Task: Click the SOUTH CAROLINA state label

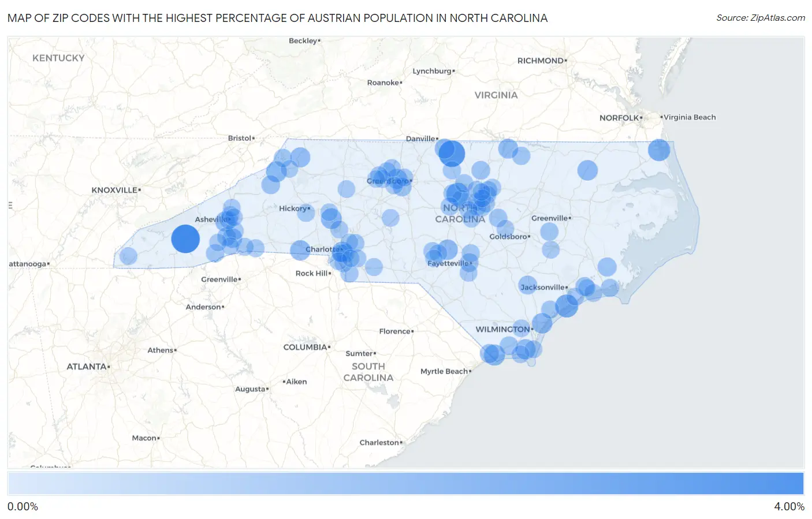Action: [x=368, y=372]
